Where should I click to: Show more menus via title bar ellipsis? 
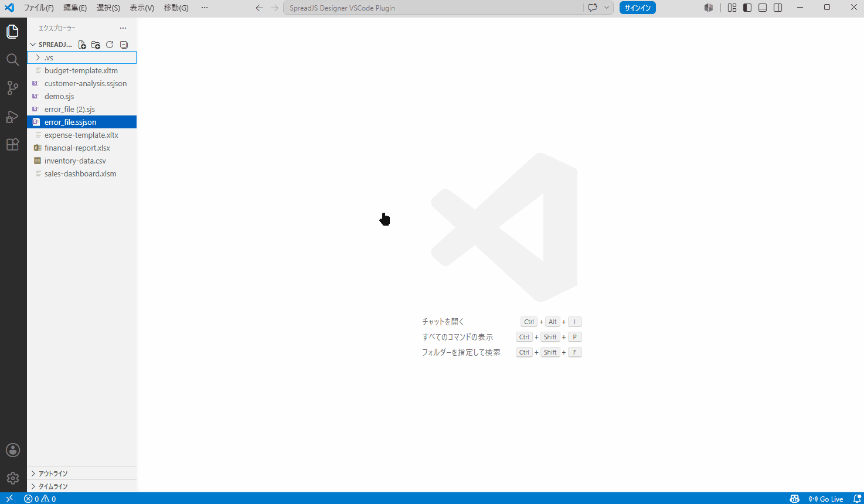(x=204, y=8)
